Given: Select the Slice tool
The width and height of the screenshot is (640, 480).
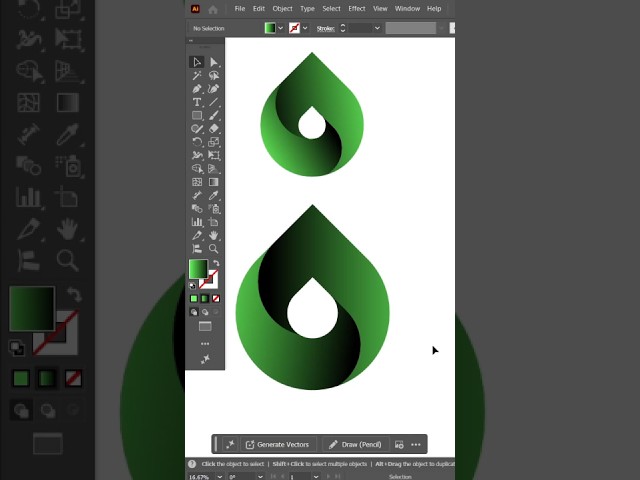Looking at the screenshot, I should pyautogui.click(x=197, y=236).
